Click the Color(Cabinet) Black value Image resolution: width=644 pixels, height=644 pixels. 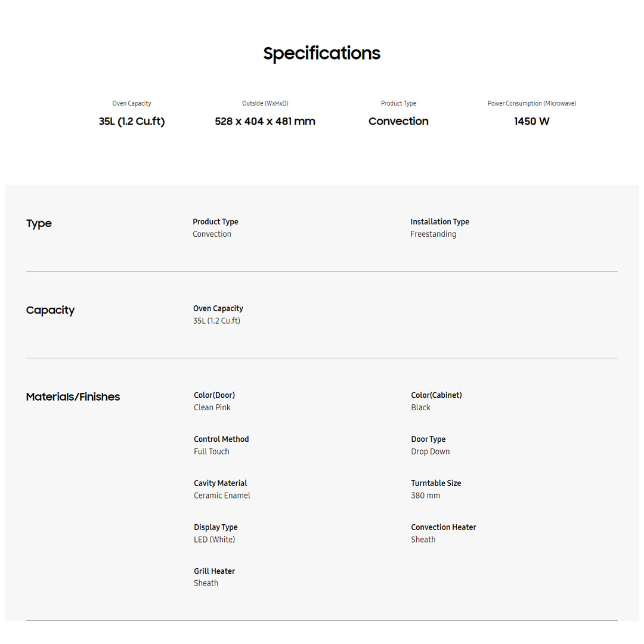click(x=420, y=408)
